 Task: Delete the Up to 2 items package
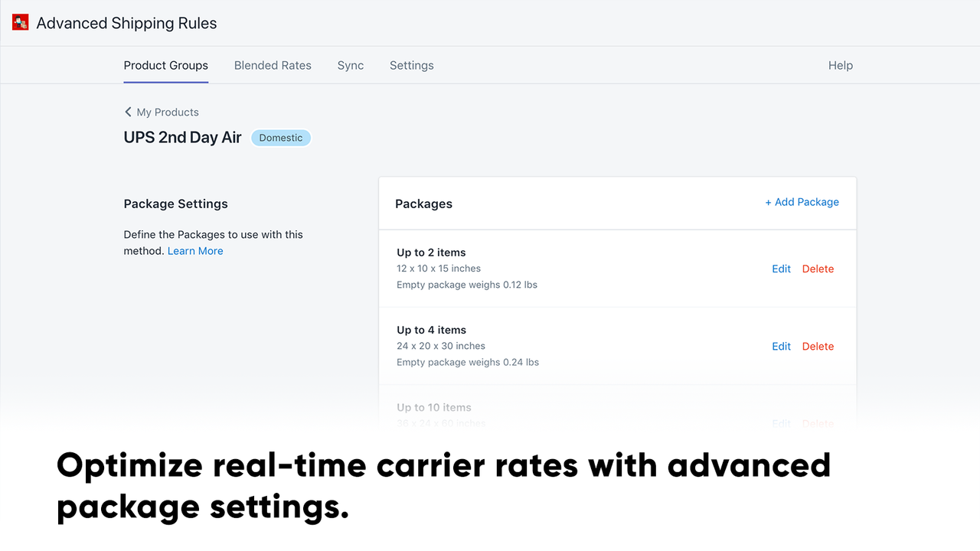coord(817,269)
